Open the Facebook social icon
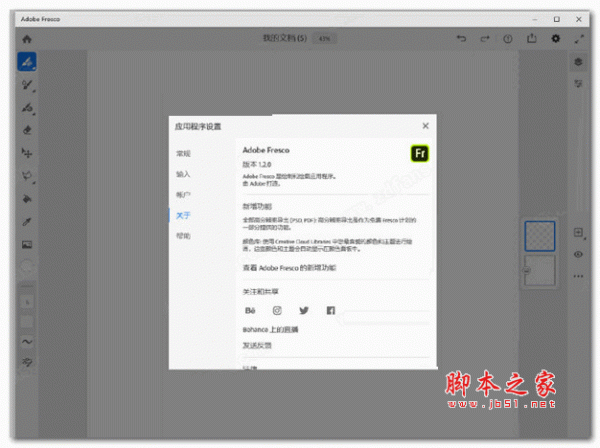 click(x=331, y=311)
